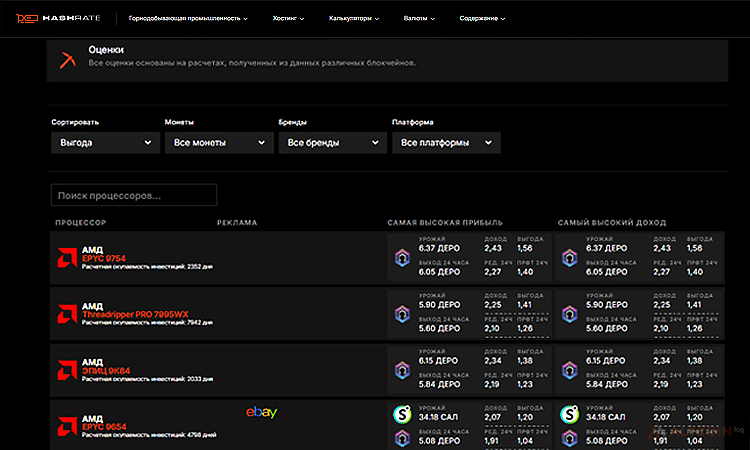Open the EPYC 9654 processor link
The height and width of the screenshot is (450, 750).
coord(104,427)
